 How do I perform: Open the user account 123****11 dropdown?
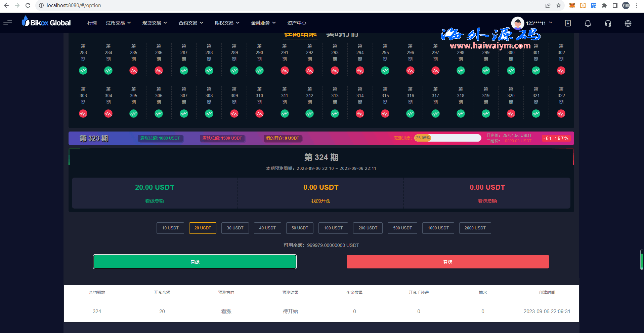532,23
